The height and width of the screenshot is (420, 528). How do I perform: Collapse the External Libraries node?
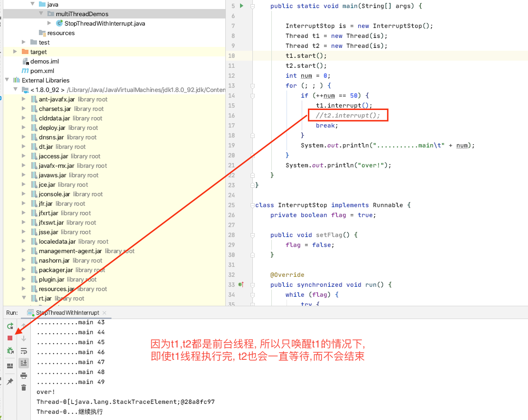[x=7, y=80]
